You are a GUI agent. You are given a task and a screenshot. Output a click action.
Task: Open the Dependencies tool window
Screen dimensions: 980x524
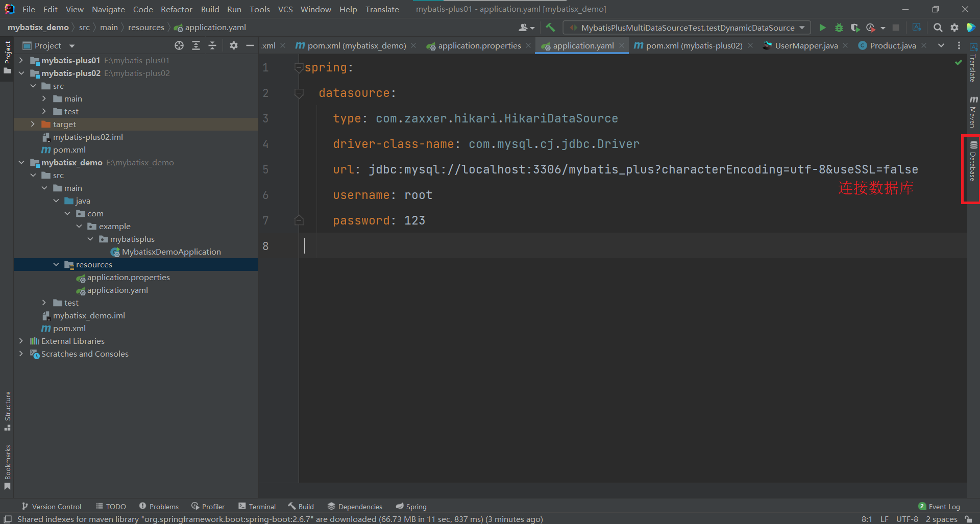(355, 506)
